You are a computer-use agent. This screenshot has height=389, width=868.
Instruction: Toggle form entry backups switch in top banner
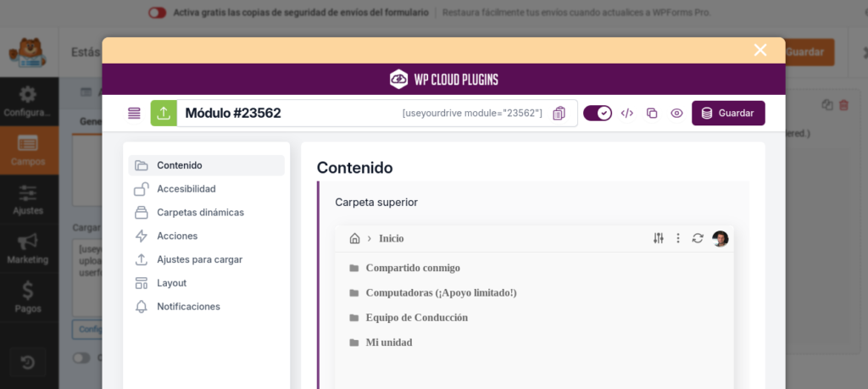coord(157,13)
